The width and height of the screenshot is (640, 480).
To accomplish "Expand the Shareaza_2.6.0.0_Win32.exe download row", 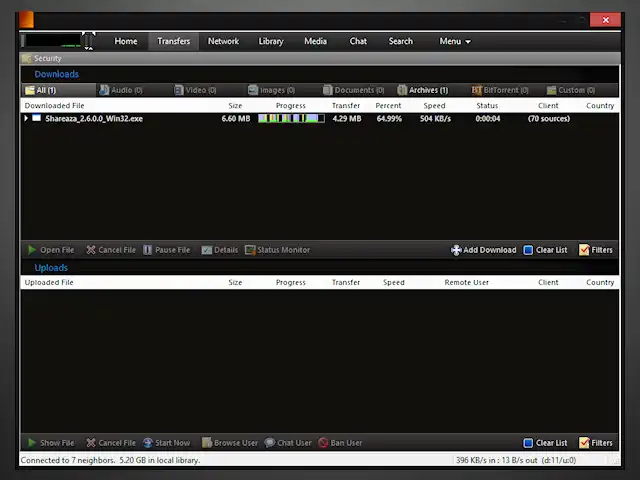I will tap(26, 118).
